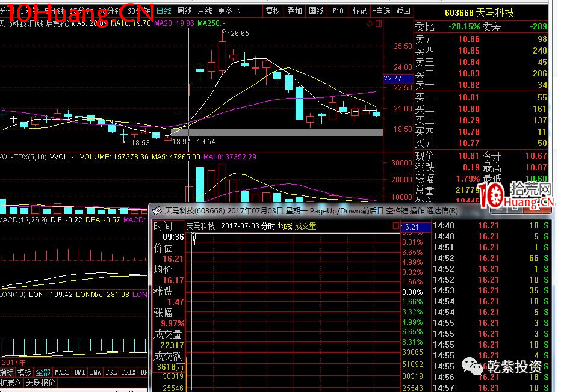The height and width of the screenshot is (392, 561).
Task: Click the 14:52 trade row with volume 66
Action: [491, 258]
